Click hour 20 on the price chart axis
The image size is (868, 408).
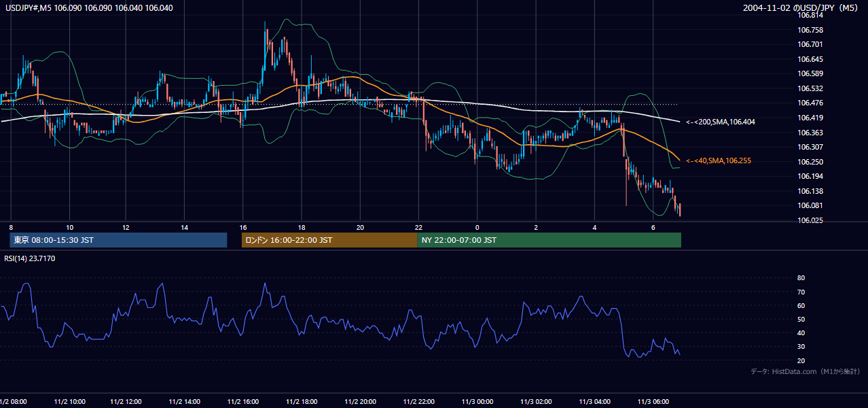(x=360, y=227)
